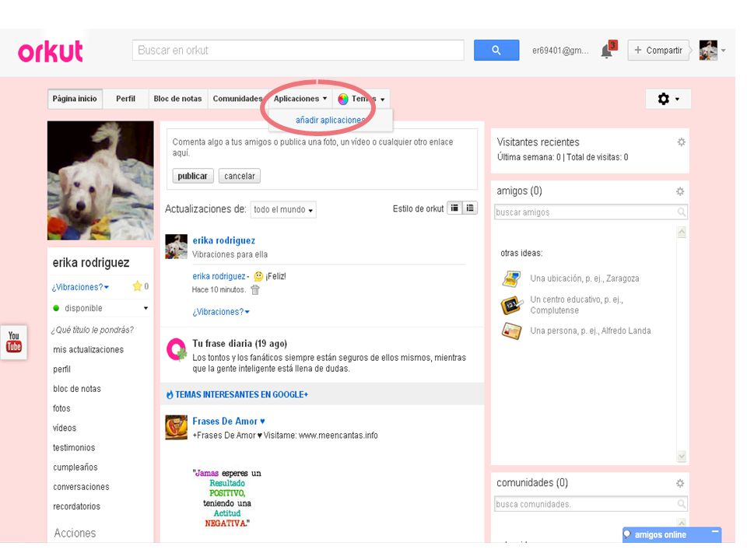747x560 pixels.
Task: Click the perfil sidebar link
Action: point(62,369)
